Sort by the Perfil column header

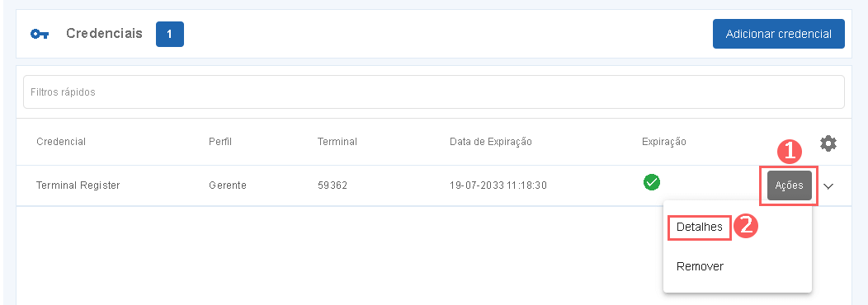pyautogui.click(x=220, y=142)
